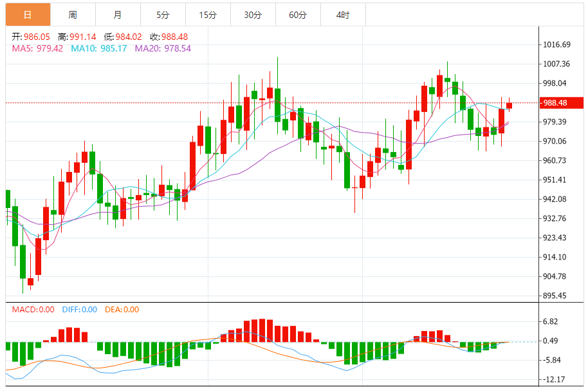Click the 904.78 price axis label
Image resolution: width=588 pixels, height=387 pixels.
pos(555,276)
